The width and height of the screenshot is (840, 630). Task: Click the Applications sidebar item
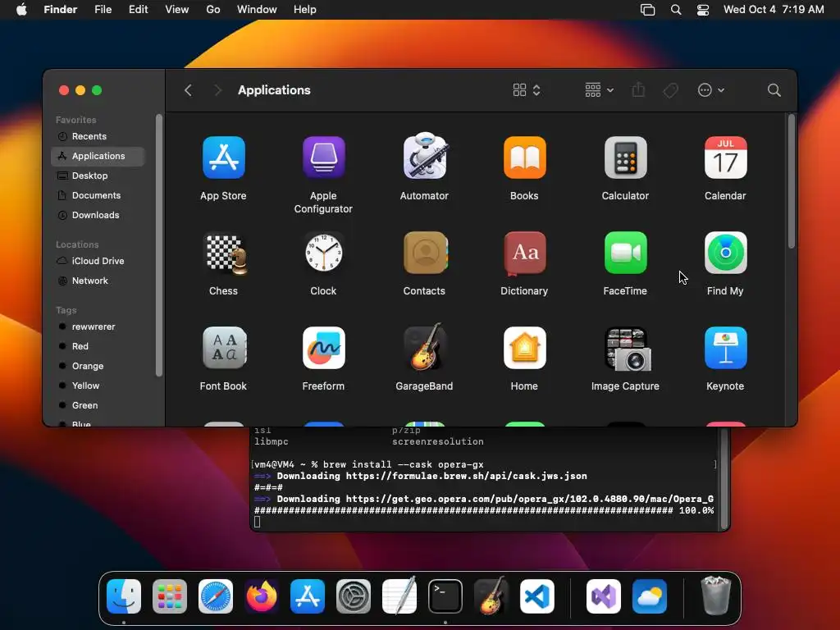click(98, 156)
